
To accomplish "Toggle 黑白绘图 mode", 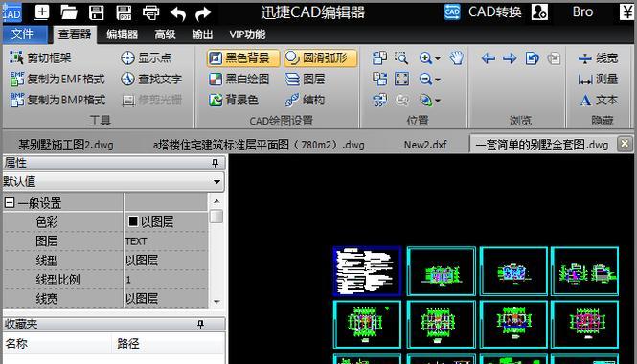I will tap(239, 79).
